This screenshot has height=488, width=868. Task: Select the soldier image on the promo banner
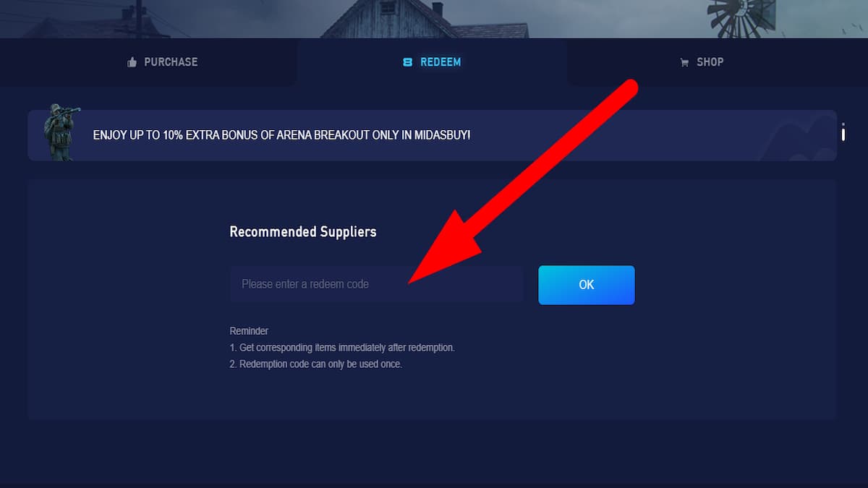click(61, 132)
